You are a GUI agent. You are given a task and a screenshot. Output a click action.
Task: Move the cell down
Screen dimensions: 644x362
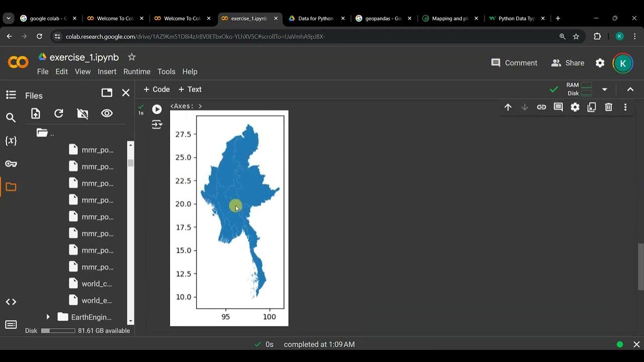tap(525, 107)
